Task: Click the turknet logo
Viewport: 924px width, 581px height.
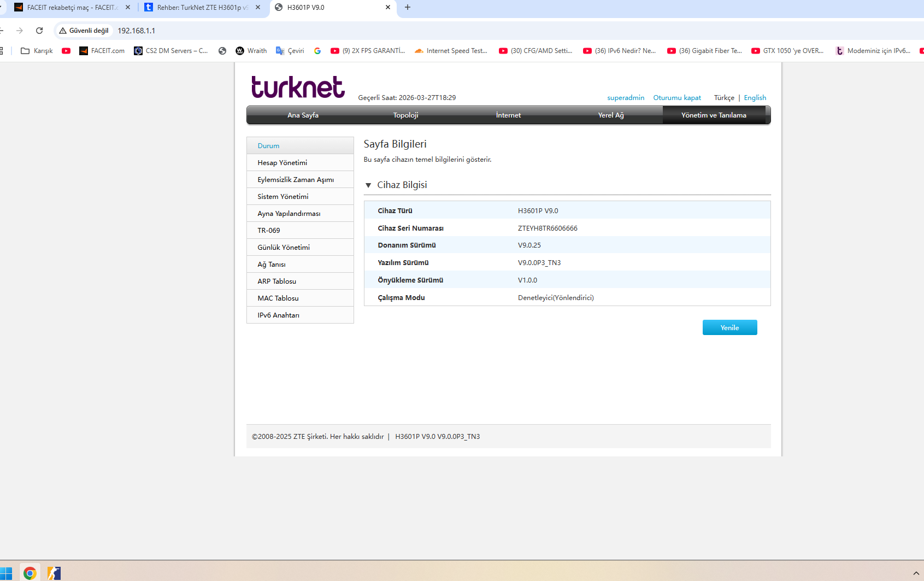Action: [x=298, y=87]
